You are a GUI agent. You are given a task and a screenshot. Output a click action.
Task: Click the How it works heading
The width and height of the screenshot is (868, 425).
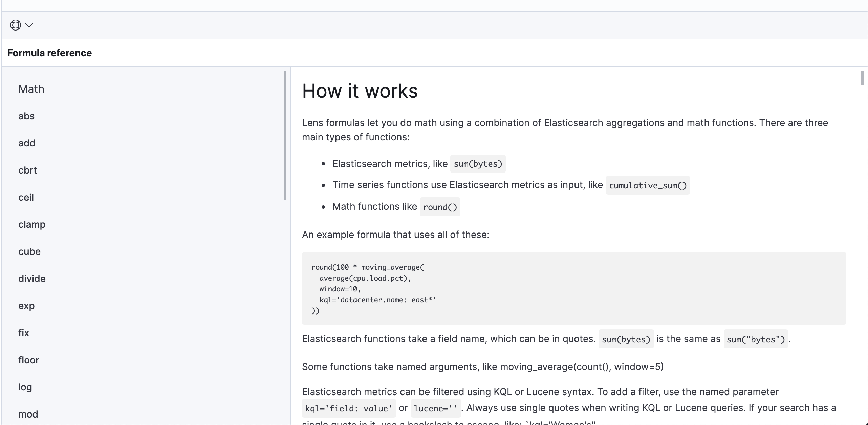coord(360,91)
